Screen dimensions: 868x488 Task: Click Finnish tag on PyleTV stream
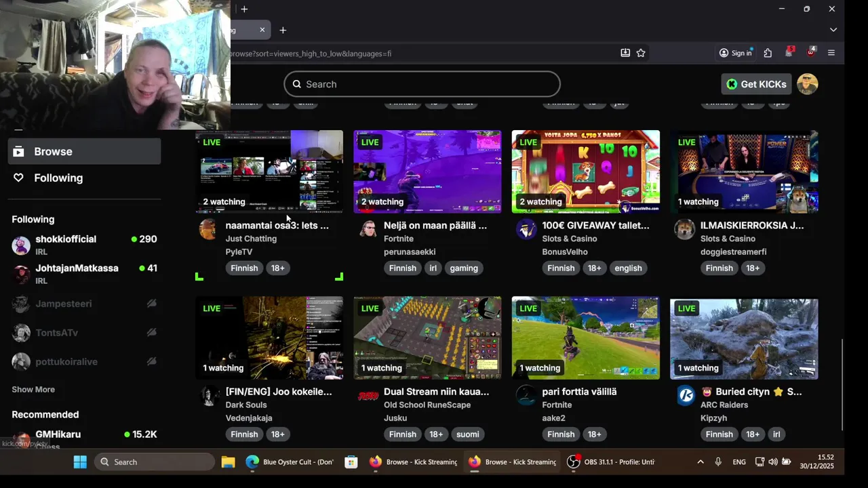tap(244, 268)
